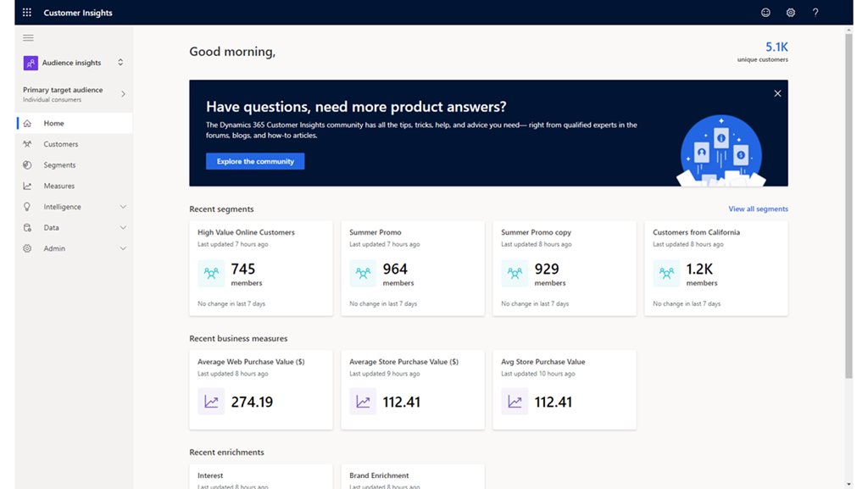Viewport: 868px width, 489px height.
Task: Click trend icon on Avg Store Purchase Value
Action: point(515,402)
